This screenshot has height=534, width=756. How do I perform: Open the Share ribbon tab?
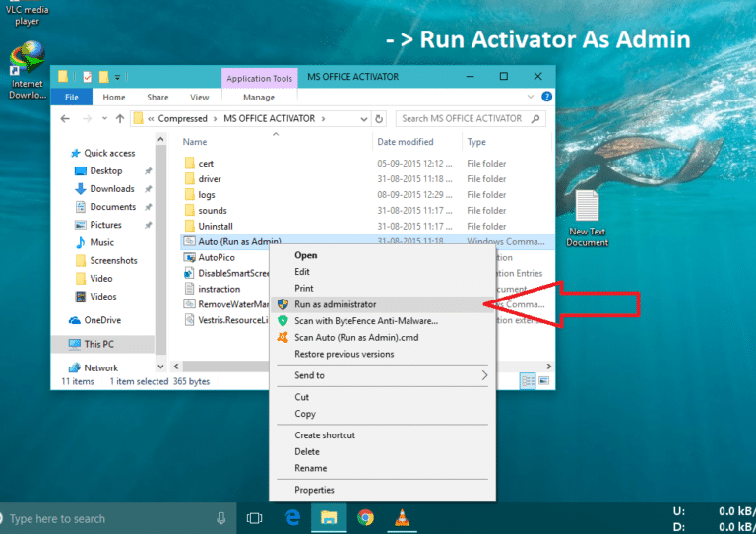pos(157,97)
